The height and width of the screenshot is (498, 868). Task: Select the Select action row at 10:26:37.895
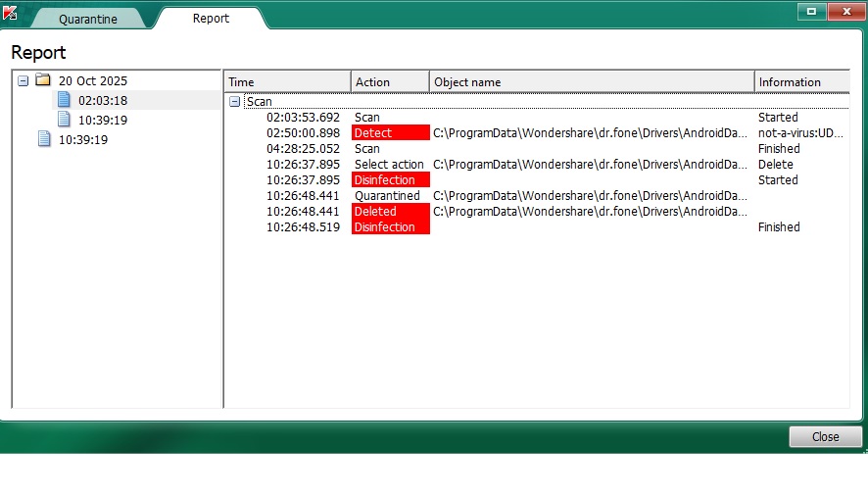point(389,164)
